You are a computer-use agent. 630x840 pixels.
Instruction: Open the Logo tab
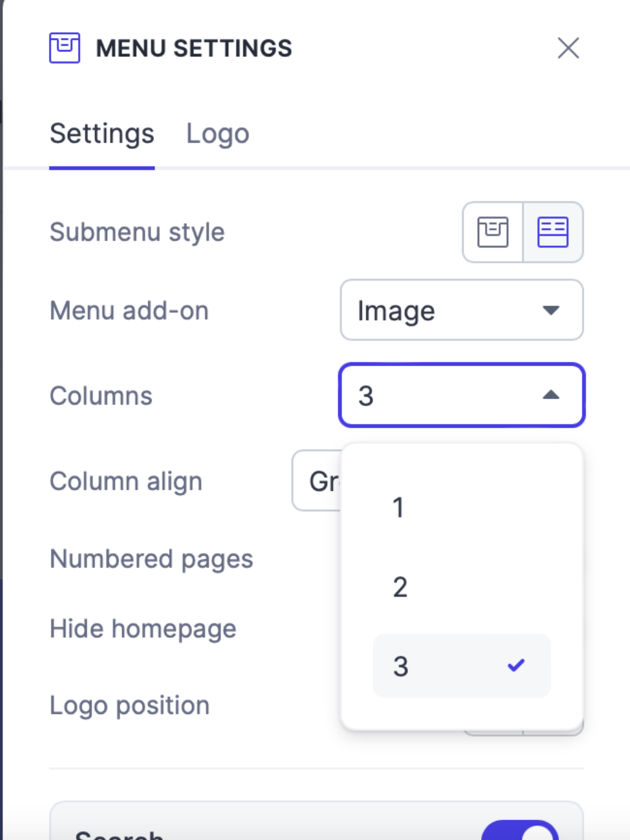click(217, 134)
